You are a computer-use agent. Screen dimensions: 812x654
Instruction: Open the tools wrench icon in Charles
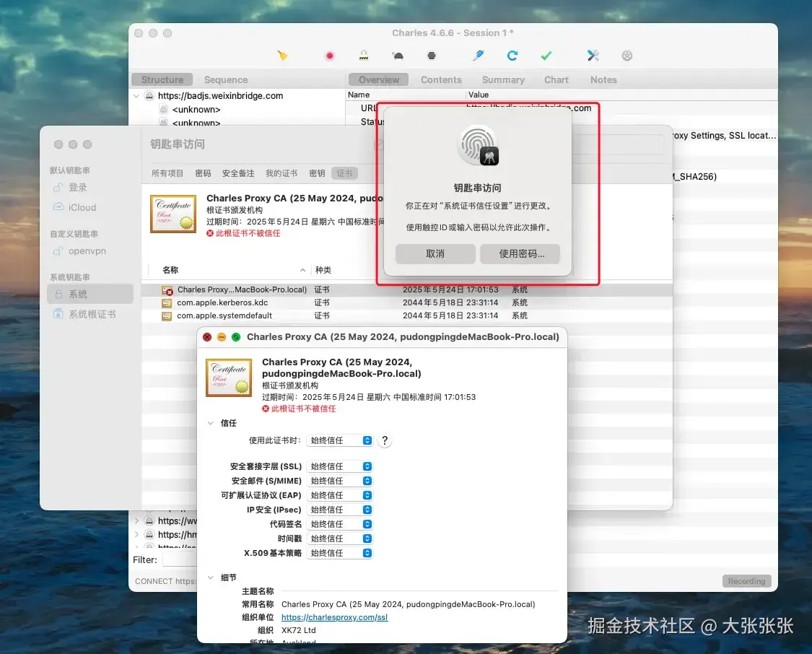pyautogui.click(x=593, y=56)
